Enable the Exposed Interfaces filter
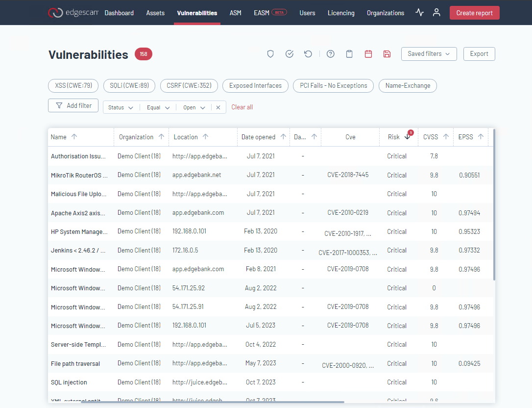Screen dimensions: 532x408 click(x=255, y=85)
